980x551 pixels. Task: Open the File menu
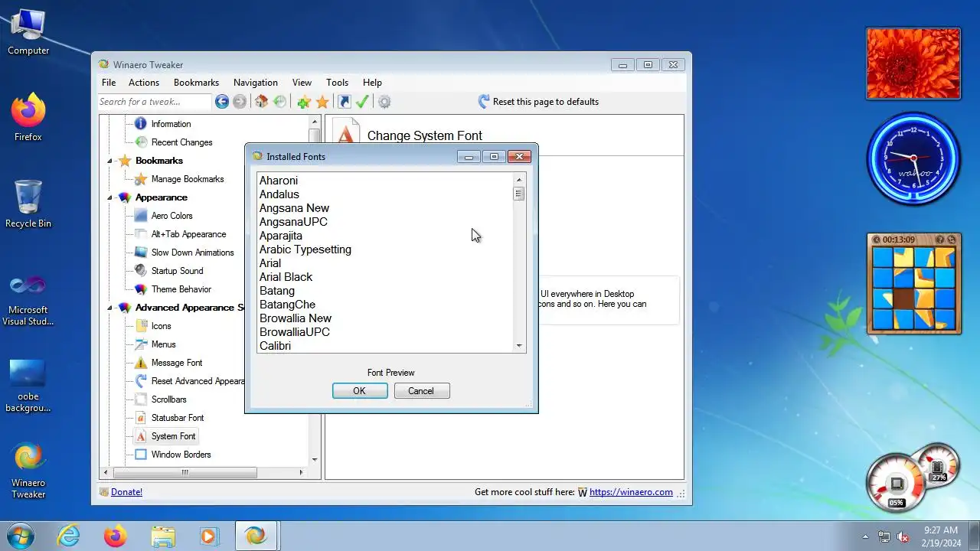(109, 83)
